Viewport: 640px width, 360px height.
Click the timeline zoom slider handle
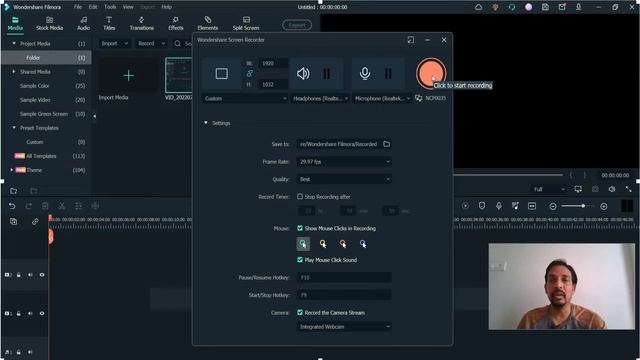click(x=583, y=206)
